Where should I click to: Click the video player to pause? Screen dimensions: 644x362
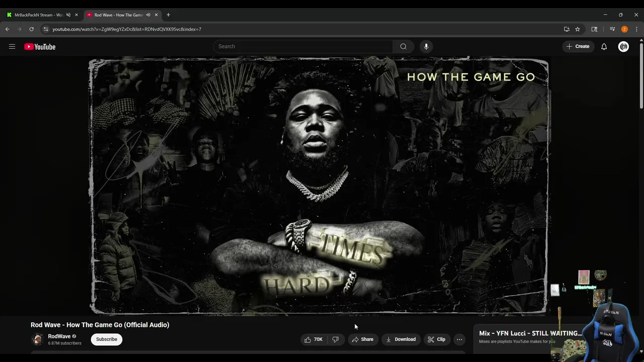[319, 186]
